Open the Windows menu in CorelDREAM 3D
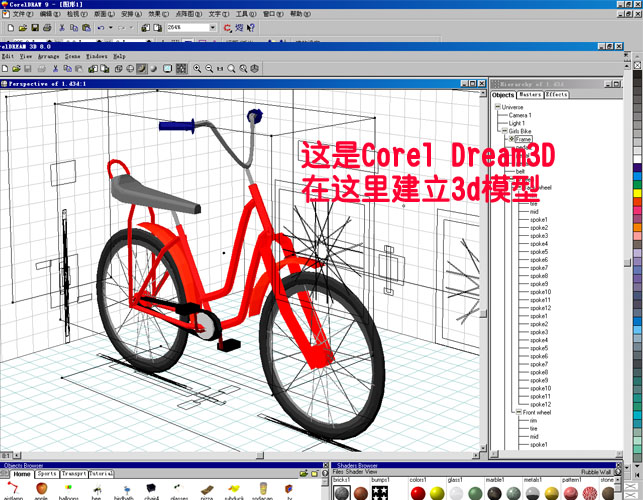This screenshot has width=643, height=500. tap(97, 56)
